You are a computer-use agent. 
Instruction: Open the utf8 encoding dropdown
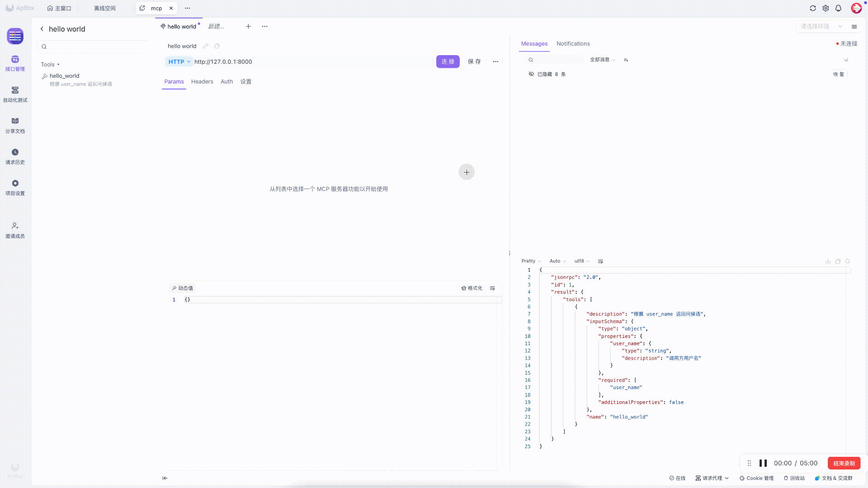coord(582,261)
